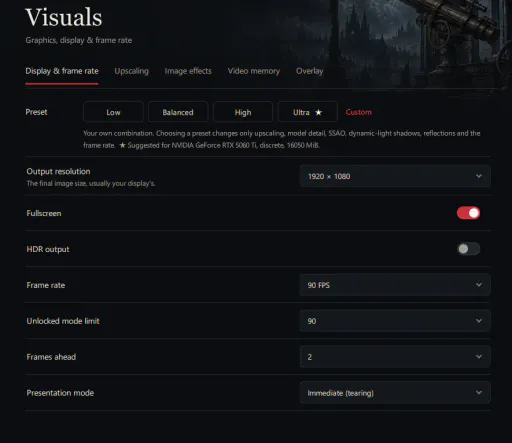Click the Presentation mode chevron arrow

[479, 393]
